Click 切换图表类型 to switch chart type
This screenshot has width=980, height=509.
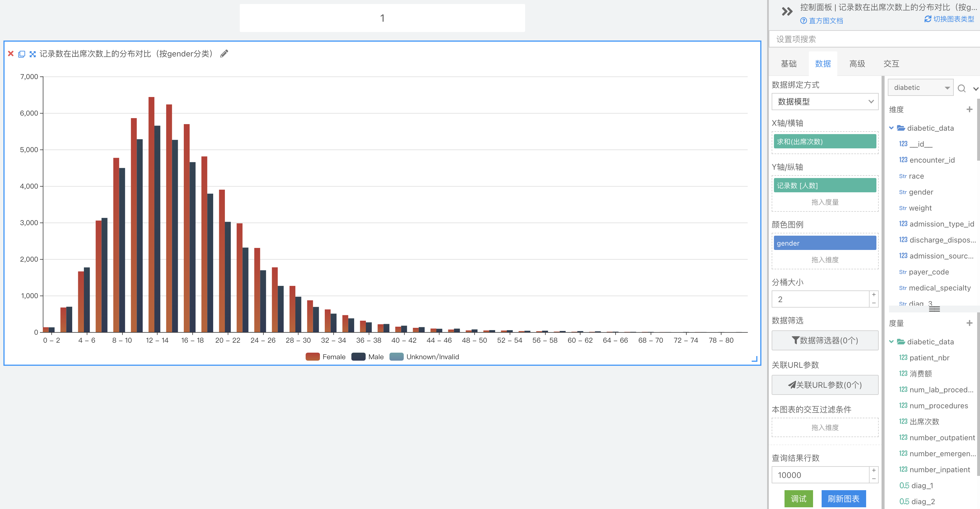(x=949, y=19)
